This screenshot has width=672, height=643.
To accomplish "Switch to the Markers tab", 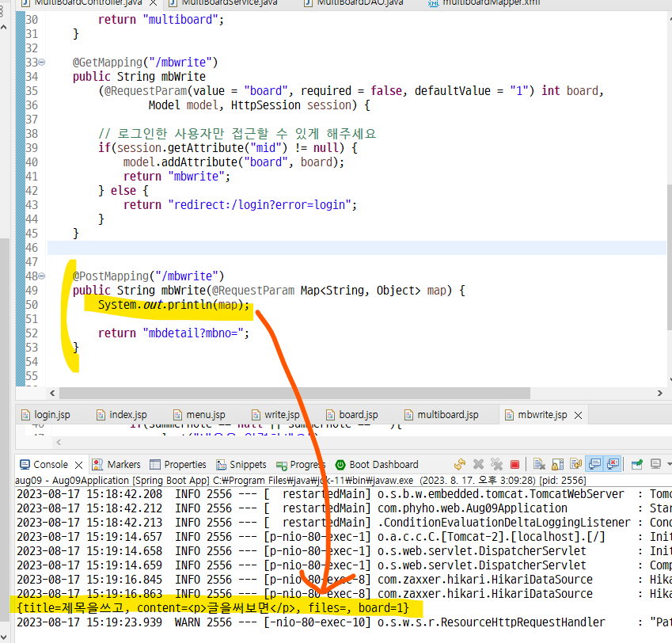I will [x=116, y=464].
